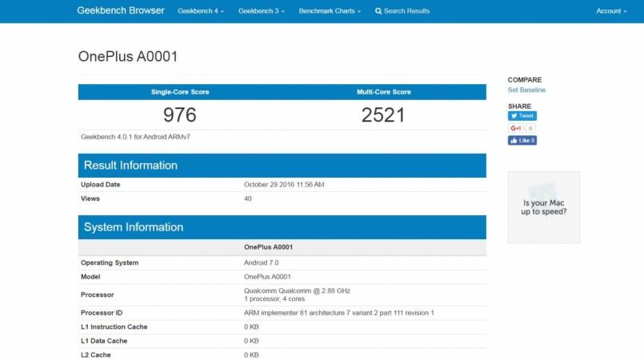
Task: Click the ARM implementer Processor ID value
Action: point(339,313)
